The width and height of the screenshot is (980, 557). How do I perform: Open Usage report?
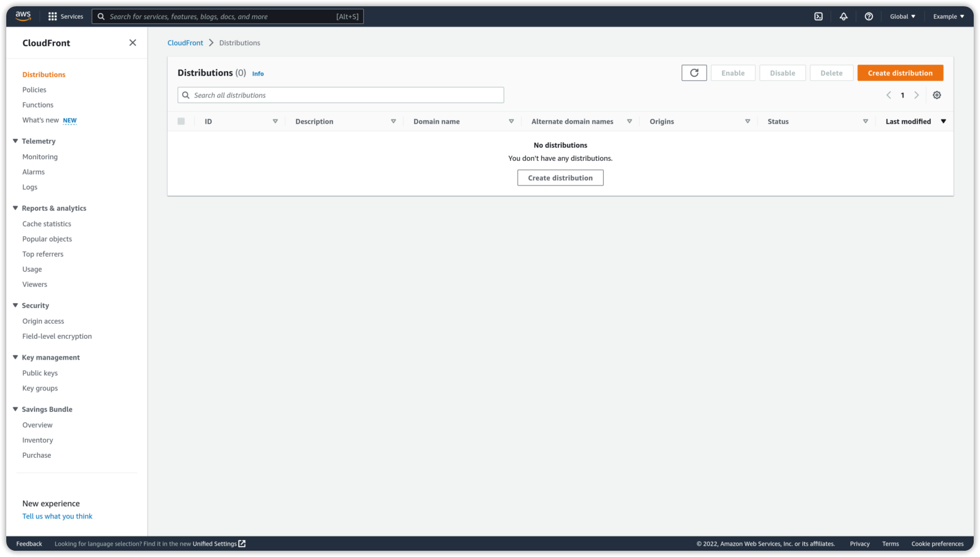(x=32, y=269)
